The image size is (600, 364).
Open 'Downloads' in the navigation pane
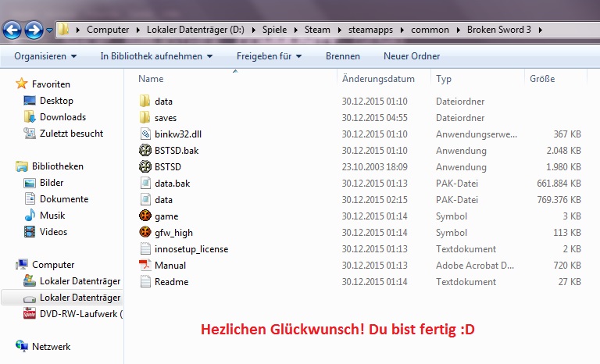point(62,117)
